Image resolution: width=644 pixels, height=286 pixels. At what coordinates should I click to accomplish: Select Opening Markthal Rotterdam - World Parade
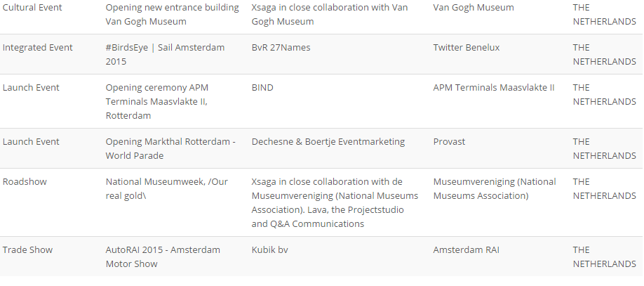(x=170, y=148)
